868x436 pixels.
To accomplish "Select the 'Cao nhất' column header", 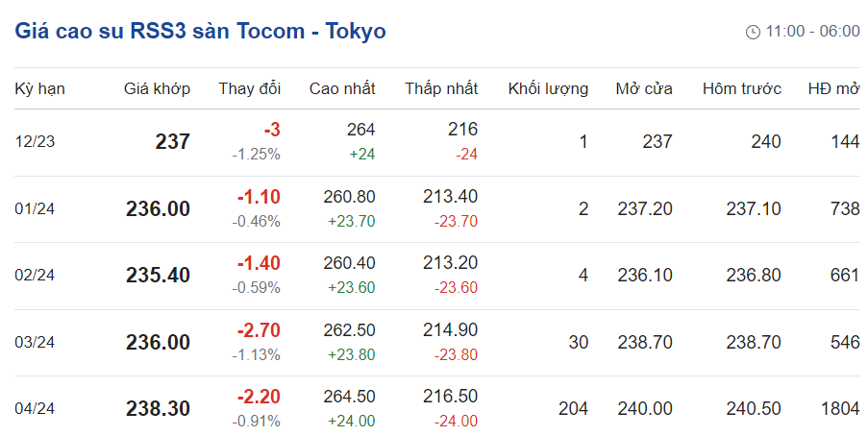I will click(342, 88).
